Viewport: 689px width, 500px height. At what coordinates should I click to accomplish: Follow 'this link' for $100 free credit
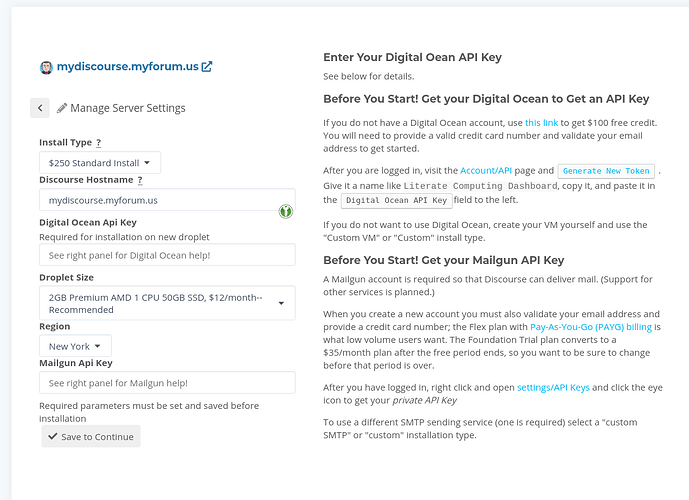(x=541, y=123)
